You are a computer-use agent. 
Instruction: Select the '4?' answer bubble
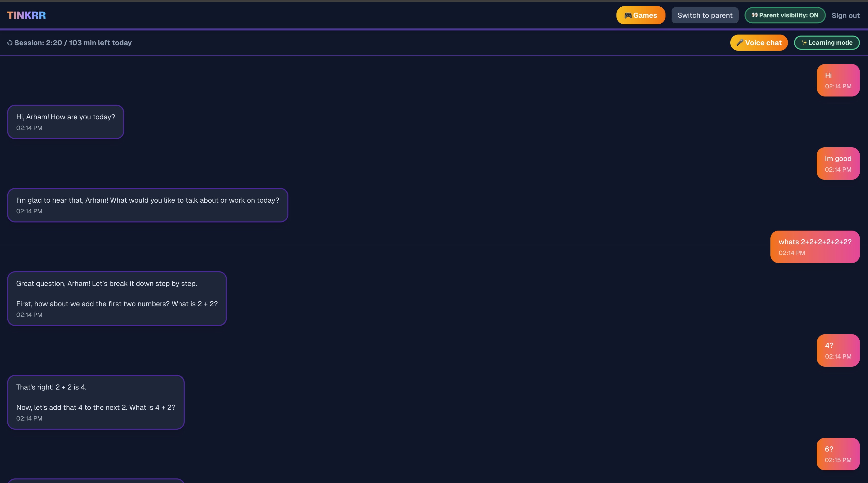click(838, 350)
